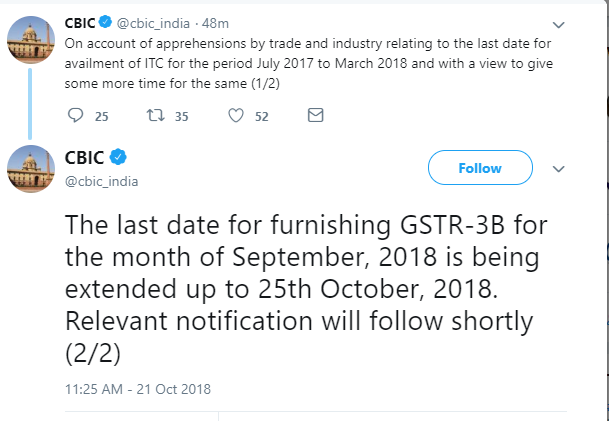Screen dimensions: 609x421
Task: Open CBIC avatar on the first tweet
Action: click(x=31, y=40)
